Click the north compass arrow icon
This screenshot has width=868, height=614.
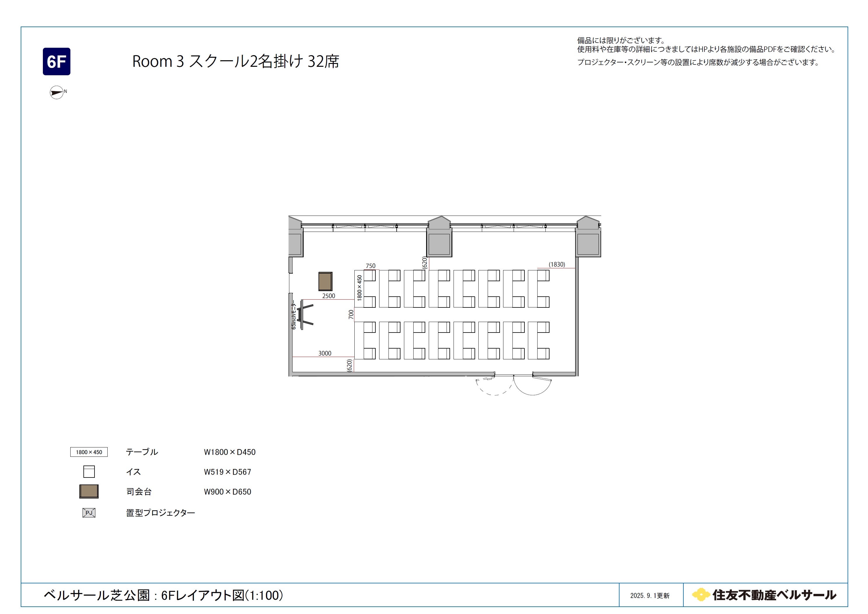57,93
